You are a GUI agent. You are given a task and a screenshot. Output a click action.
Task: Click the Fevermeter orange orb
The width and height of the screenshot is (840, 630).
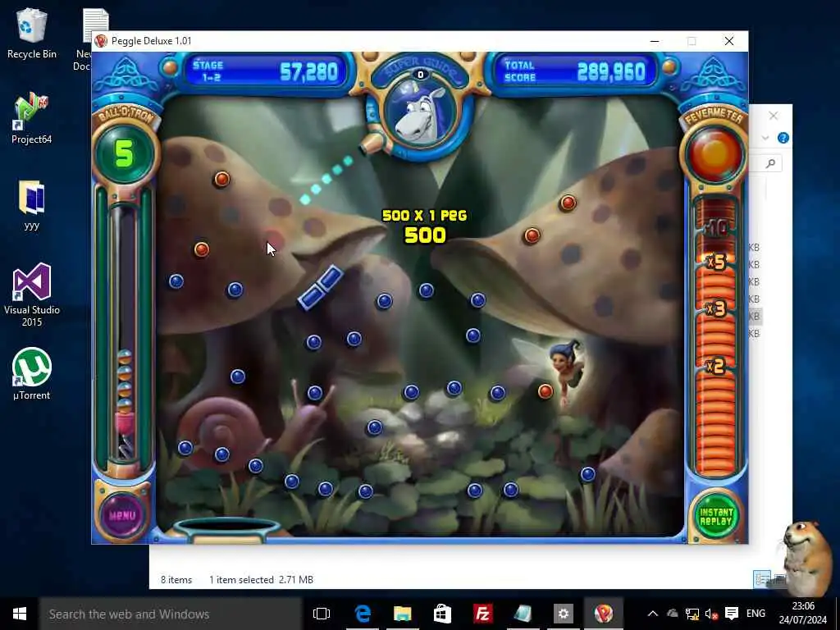pyautogui.click(x=715, y=154)
